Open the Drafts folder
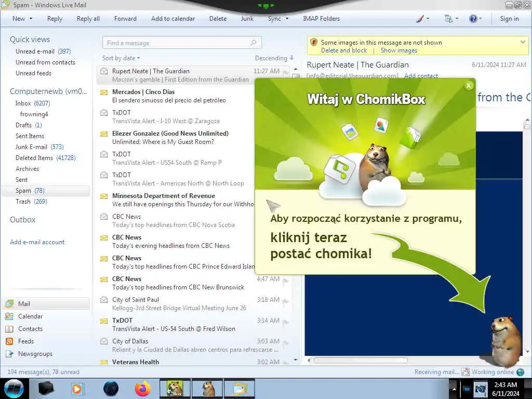 (x=29, y=125)
